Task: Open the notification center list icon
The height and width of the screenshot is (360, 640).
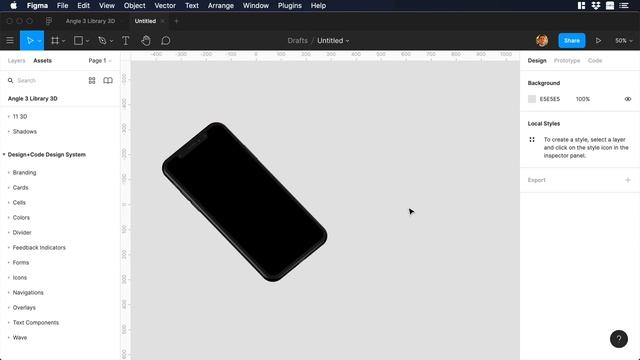Action: click(x=624, y=5)
